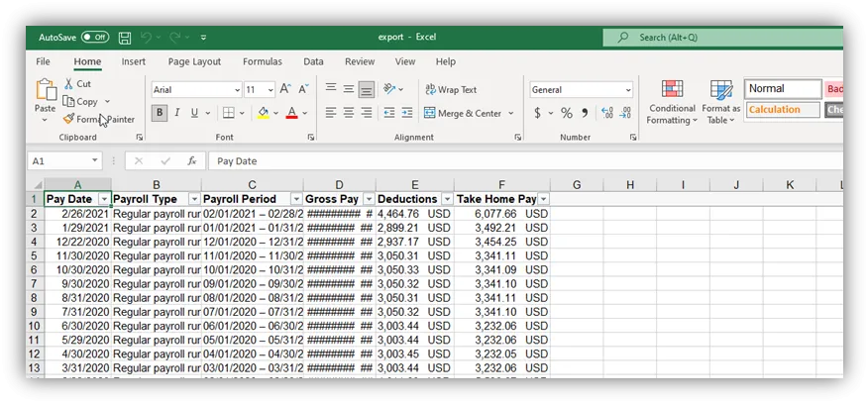
Task: Switch to the Page Layout tab
Action: point(194,61)
